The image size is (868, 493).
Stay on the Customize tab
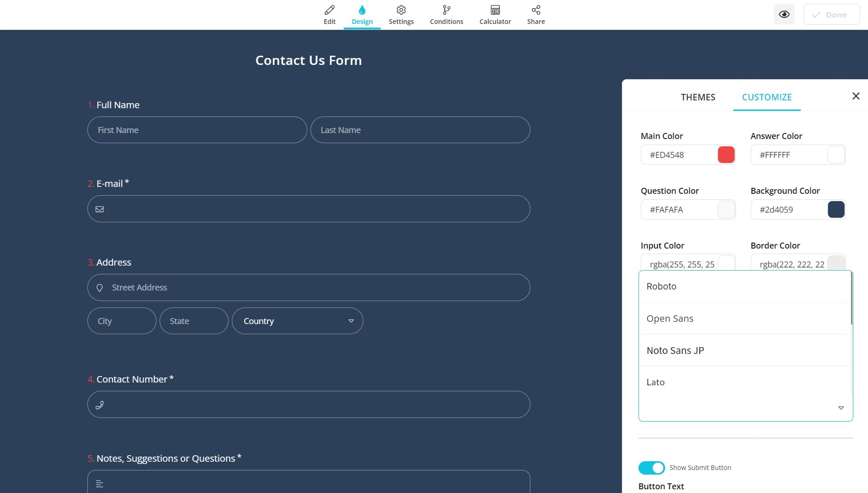click(x=766, y=97)
